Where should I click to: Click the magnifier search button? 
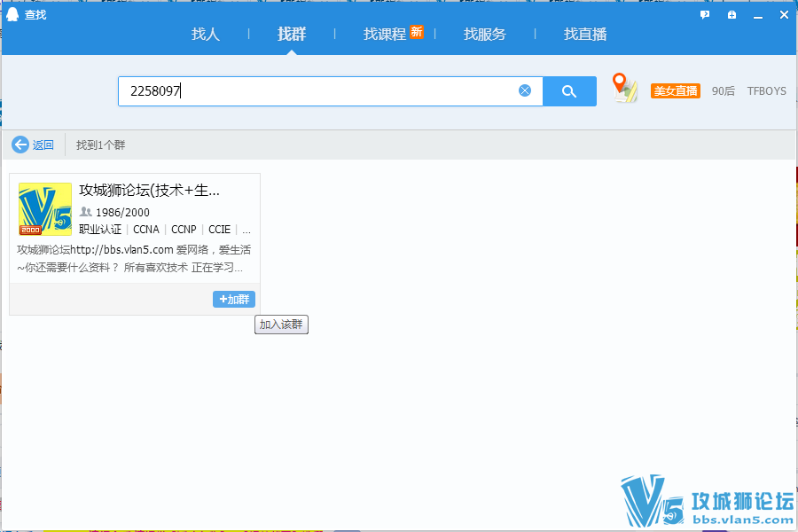[x=569, y=91]
